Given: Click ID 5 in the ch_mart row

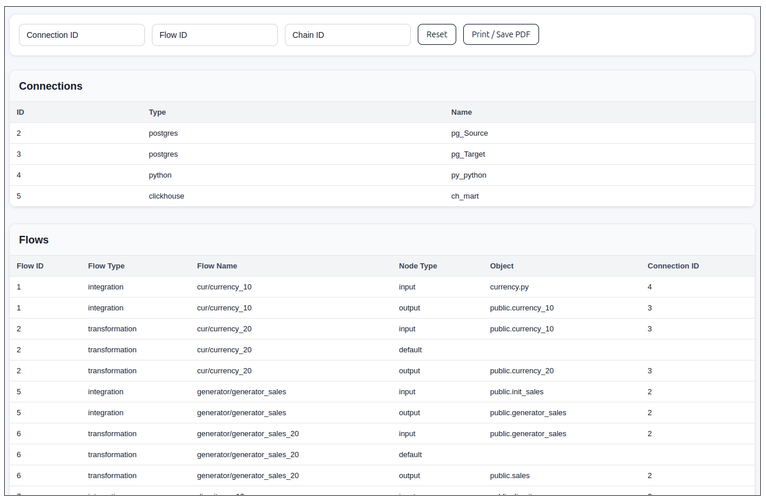Looking at the screenshot, I should (19, 196).
